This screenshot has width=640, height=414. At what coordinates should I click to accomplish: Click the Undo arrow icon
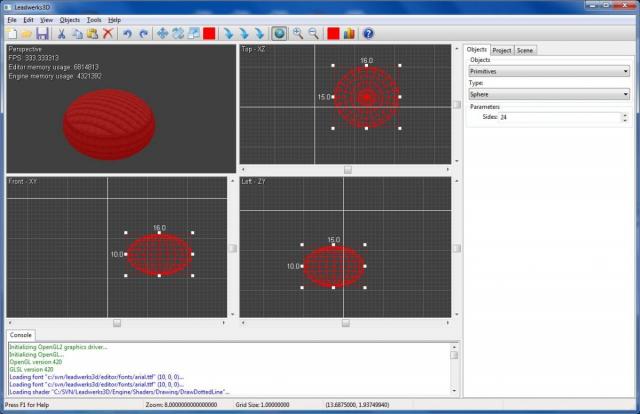pyautogui.click(x=128, y=33)
